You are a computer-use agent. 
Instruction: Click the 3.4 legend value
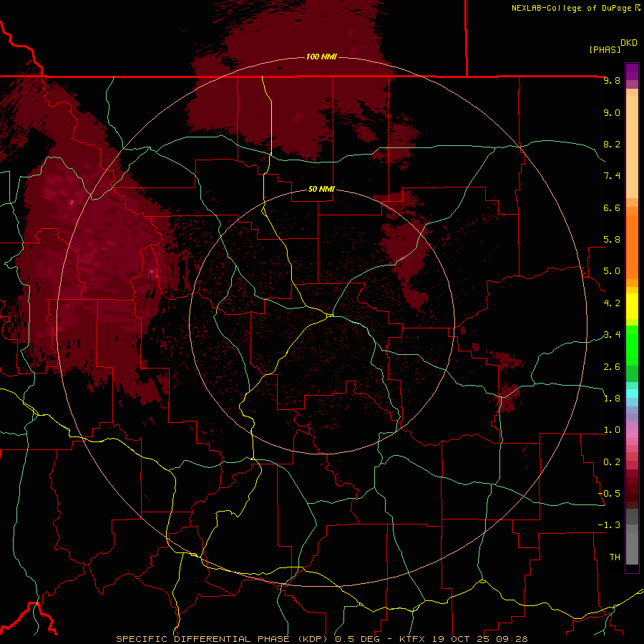pos(612,334)
